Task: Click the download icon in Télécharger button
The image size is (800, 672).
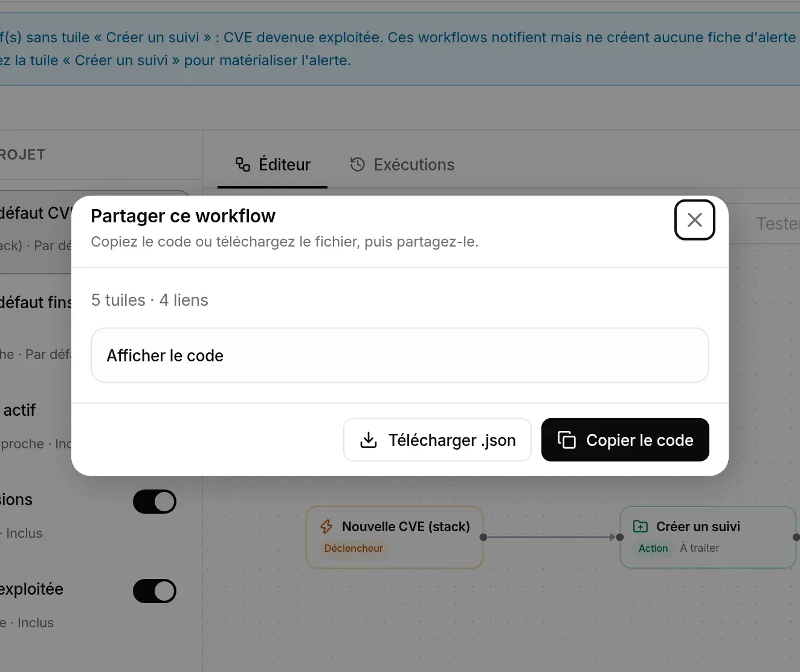Action: click(x=369, y=440)
